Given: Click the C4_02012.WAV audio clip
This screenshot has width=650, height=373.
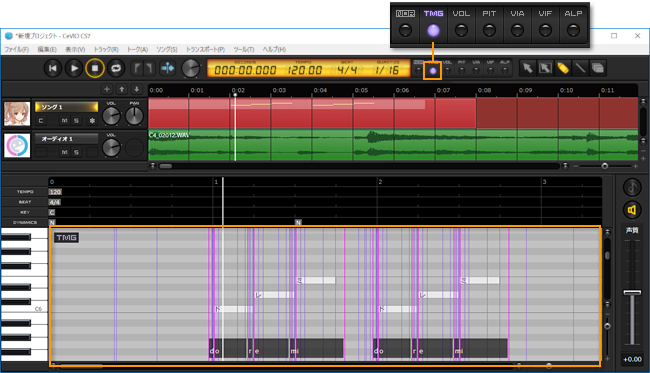Looking at the screenshot, I should point(393,145).
